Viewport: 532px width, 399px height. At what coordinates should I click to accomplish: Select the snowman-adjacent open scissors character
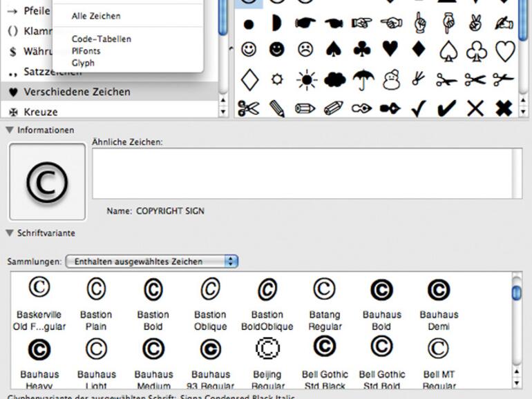[x=418, y=78]
